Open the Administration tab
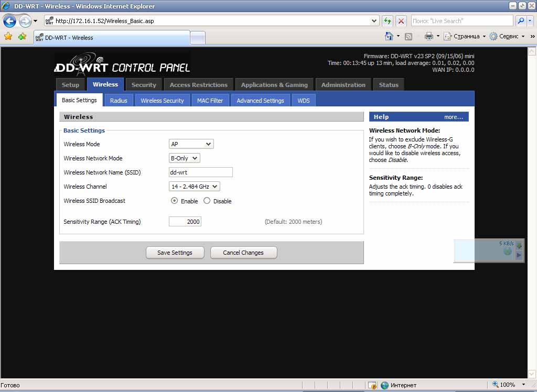This screenshot has width=537, height=392. point(343,85)
